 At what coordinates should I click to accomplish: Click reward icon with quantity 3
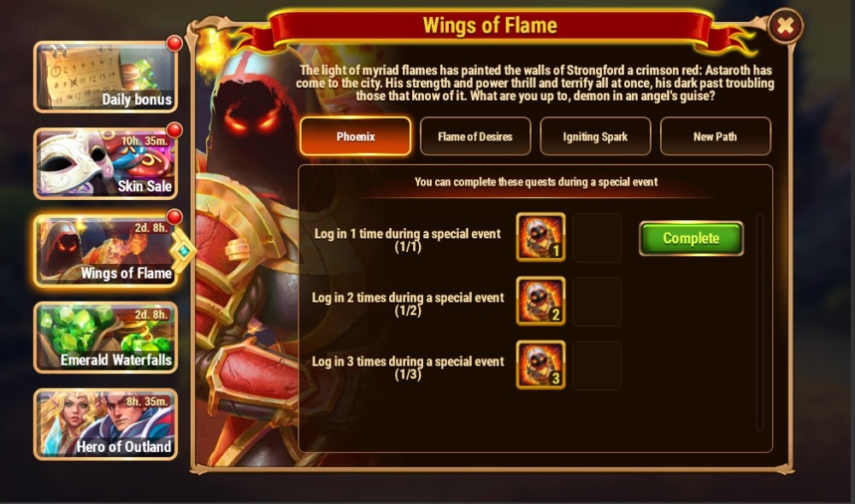click(540, 365)
